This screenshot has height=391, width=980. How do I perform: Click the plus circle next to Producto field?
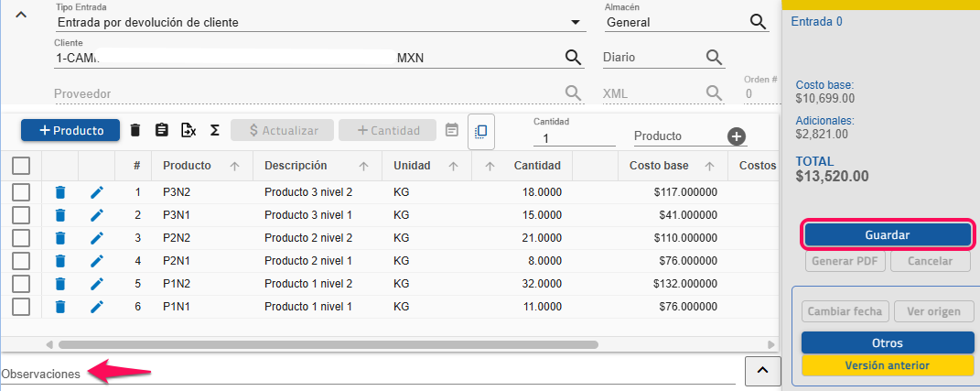736,136
